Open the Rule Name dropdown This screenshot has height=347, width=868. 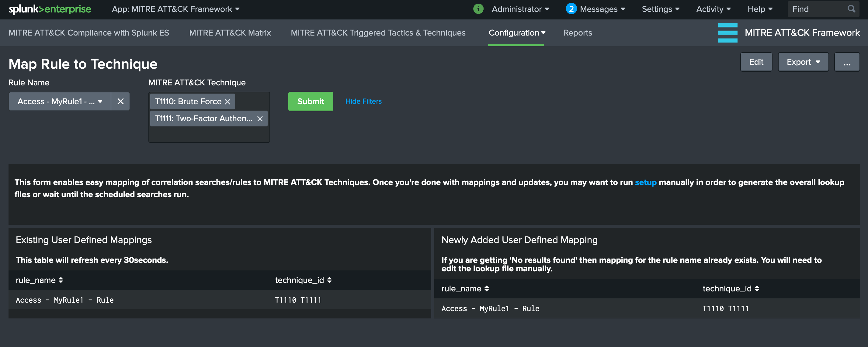60,101
